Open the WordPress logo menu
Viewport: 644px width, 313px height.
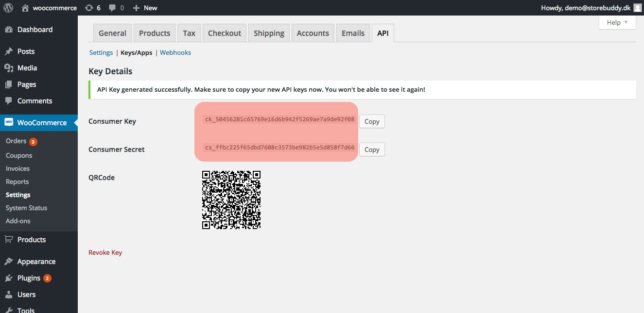(8, 8)
